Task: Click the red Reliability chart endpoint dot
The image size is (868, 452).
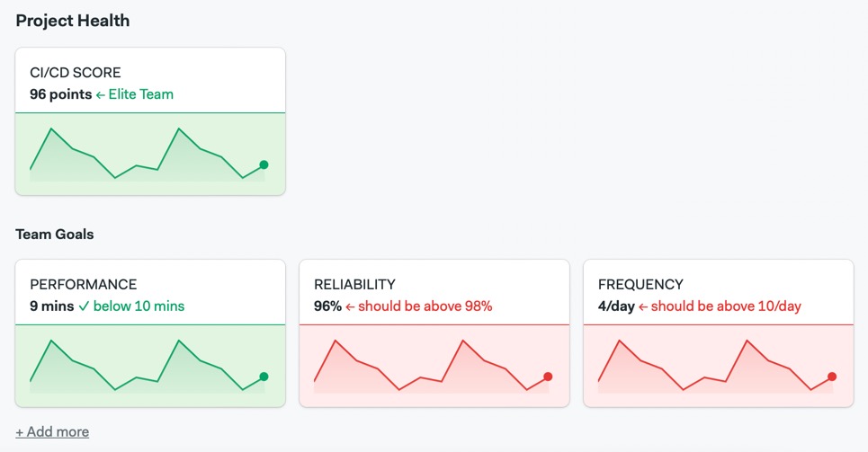Action: click(548, 377)
